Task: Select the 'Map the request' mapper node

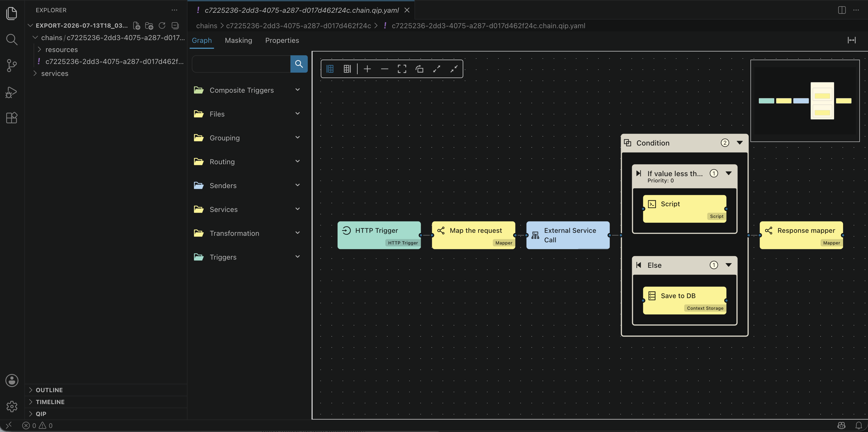Action: (474, 235)
